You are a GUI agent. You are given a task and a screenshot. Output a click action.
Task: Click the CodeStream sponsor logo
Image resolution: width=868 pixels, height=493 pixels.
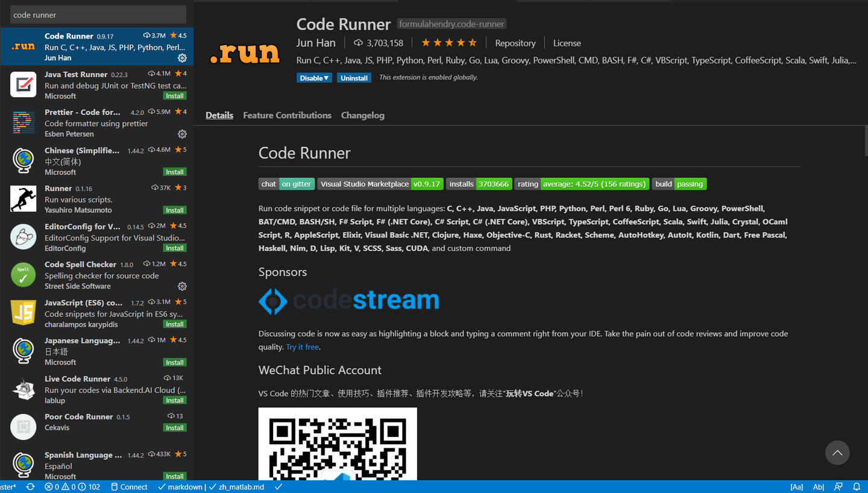tap(348, 301)
